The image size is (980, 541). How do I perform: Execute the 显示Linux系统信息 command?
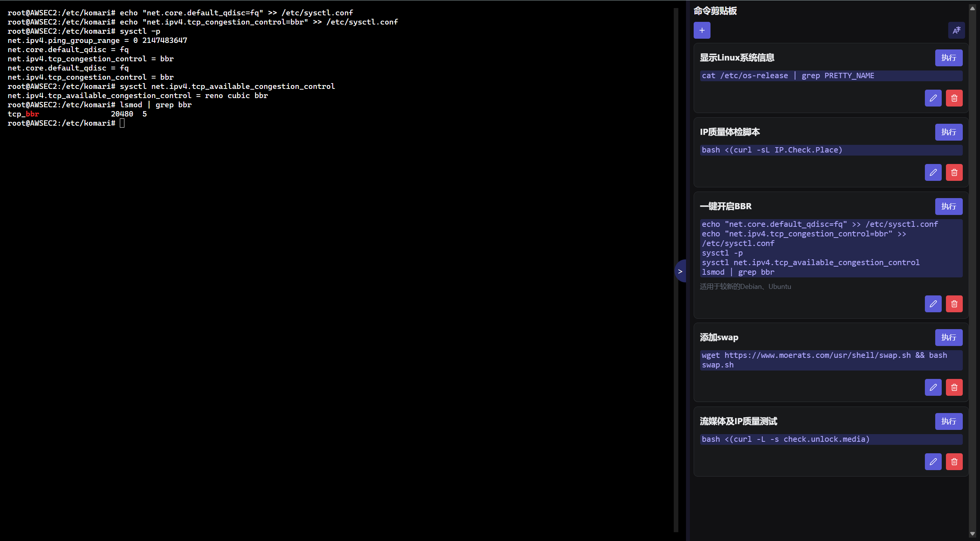point(949,58)
